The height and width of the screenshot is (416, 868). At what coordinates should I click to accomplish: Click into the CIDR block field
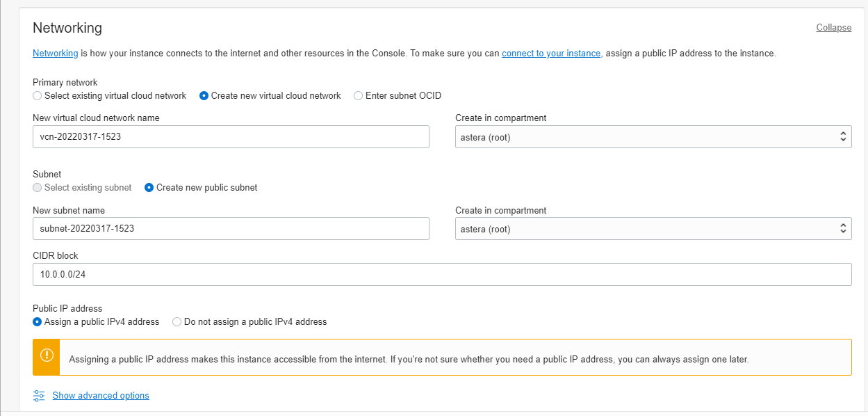pyautogui.click(x=442, y=275)
